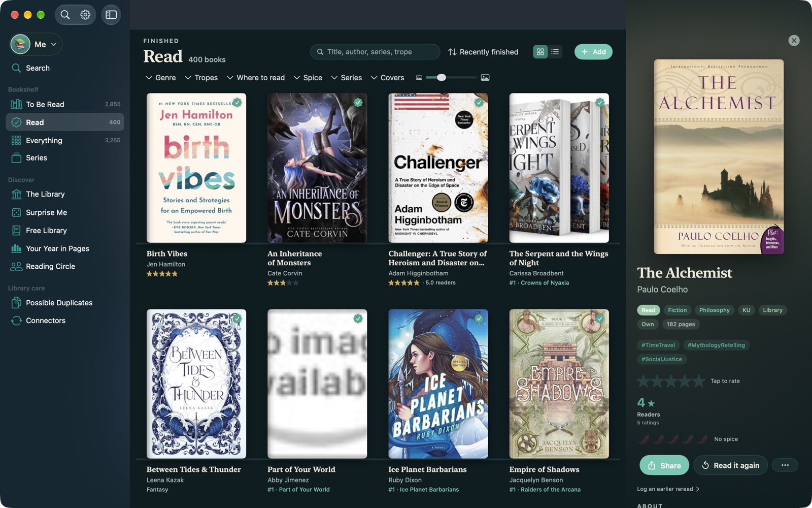
Task: Click the Free Library book icon
Action: (x=17, y=231)
